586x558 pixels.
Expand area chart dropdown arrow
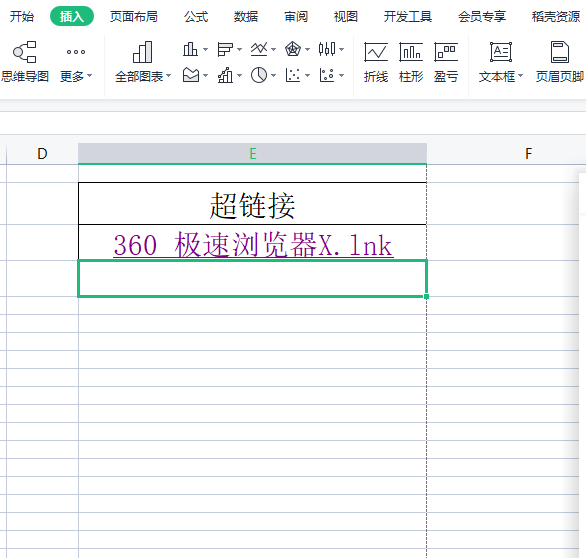[x=205, y=75]
